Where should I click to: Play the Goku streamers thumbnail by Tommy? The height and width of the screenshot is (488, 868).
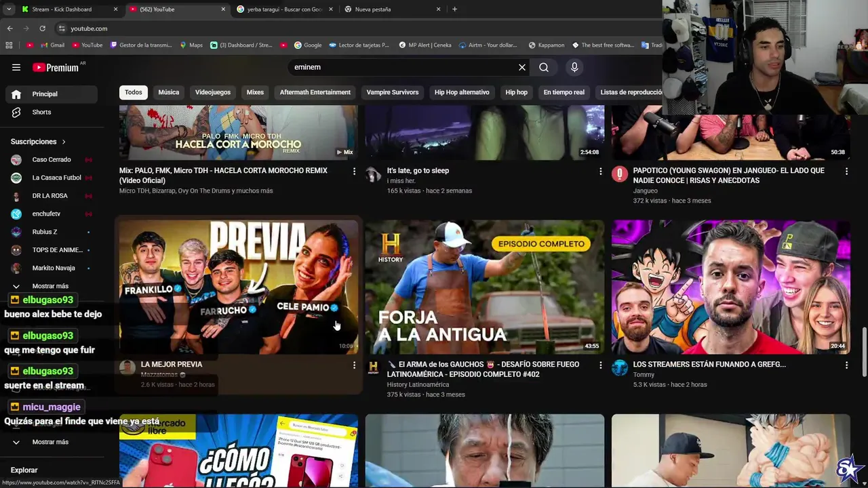[731, 286]
